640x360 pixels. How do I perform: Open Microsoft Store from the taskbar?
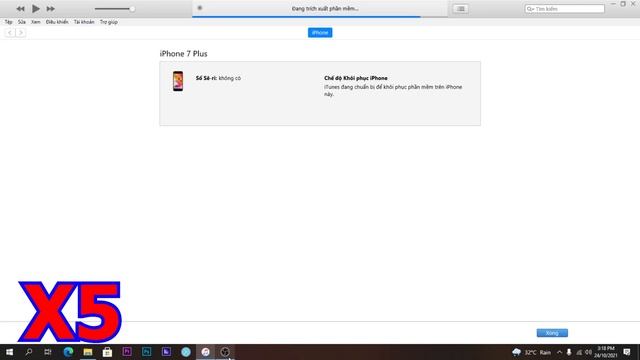pos(107,352)
